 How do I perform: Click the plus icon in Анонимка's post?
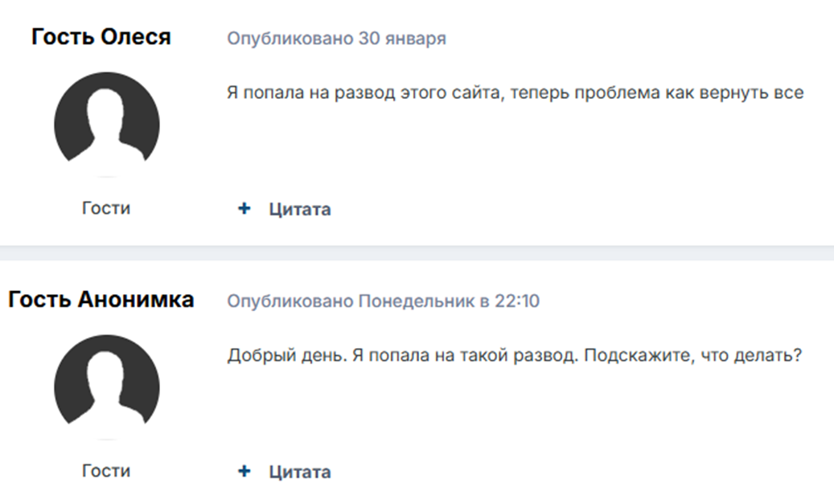coord(244,471)
